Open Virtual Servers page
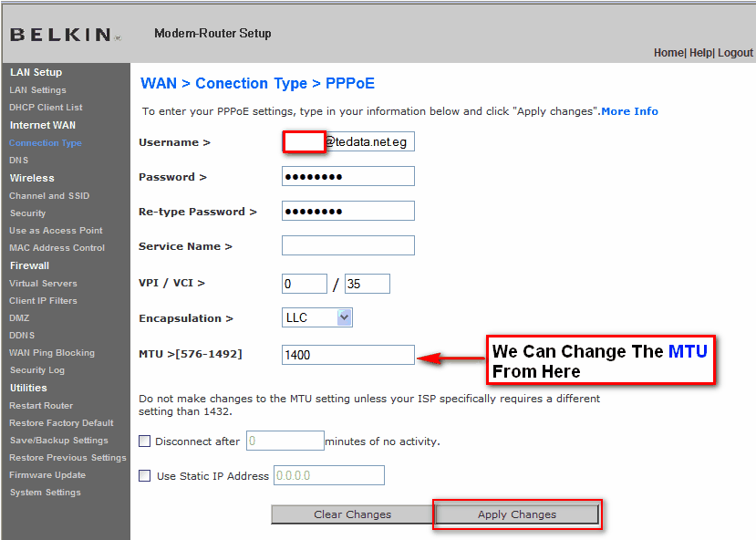 pos(43,284)
